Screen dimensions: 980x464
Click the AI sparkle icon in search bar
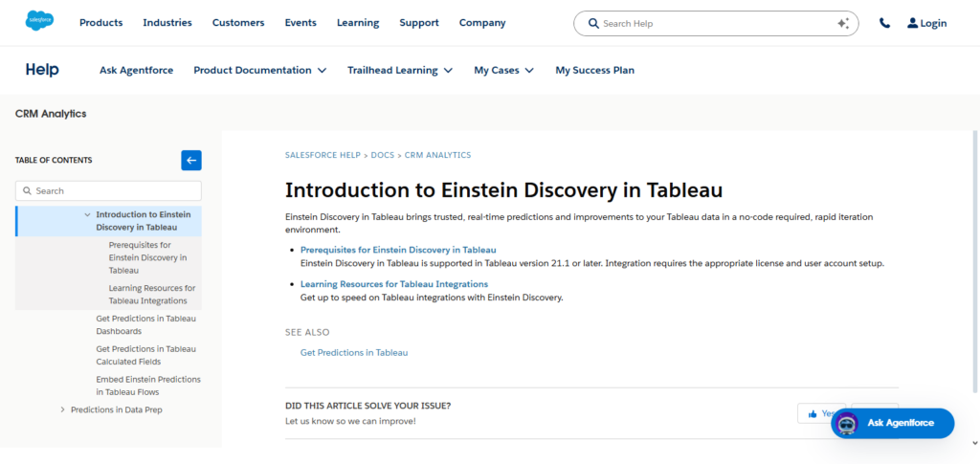click(843, 23)
